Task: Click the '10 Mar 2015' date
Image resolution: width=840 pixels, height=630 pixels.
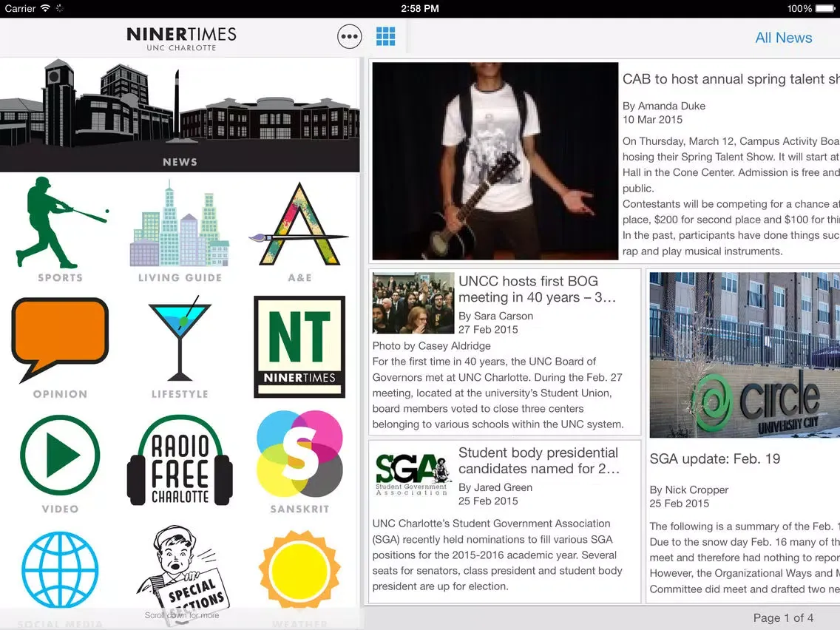Action: (652, 120)
